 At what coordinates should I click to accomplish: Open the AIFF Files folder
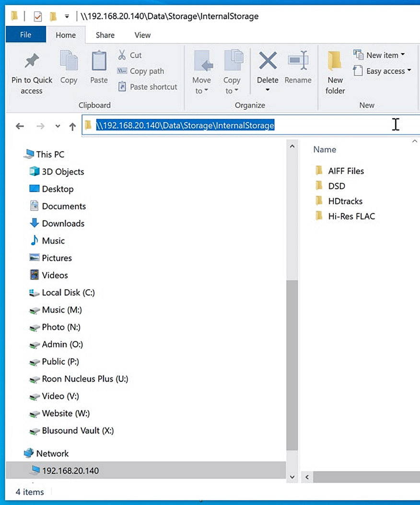340,171
